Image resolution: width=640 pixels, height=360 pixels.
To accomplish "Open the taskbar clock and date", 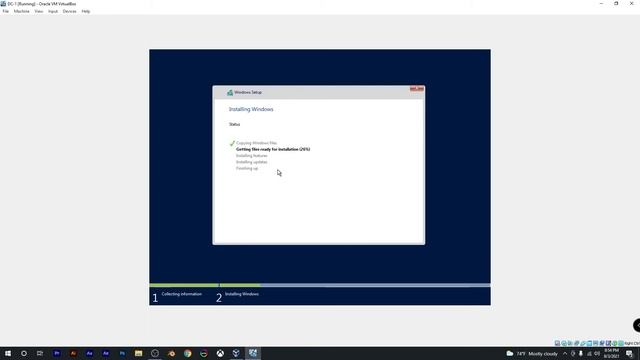I will [611, 353].
